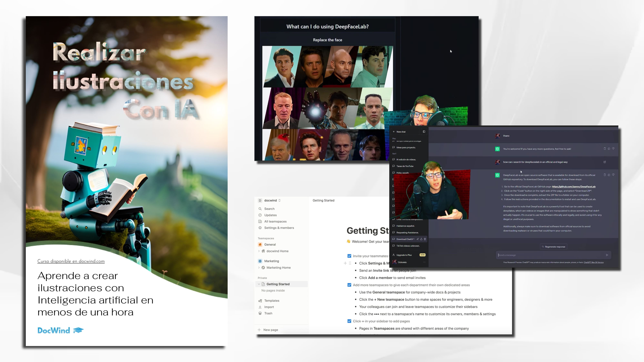Click the send message arrow icon
The height and width of the screenshot is (362, 644).
(607, 255)
